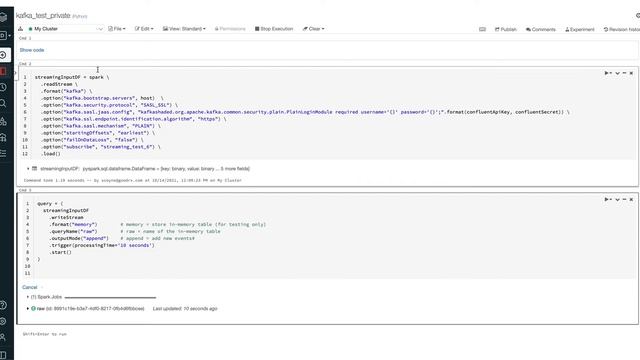Viewport: 640px width, 360px height.
Task: Click the Cmd 2 cell label
Action: [x=25, y=64]
